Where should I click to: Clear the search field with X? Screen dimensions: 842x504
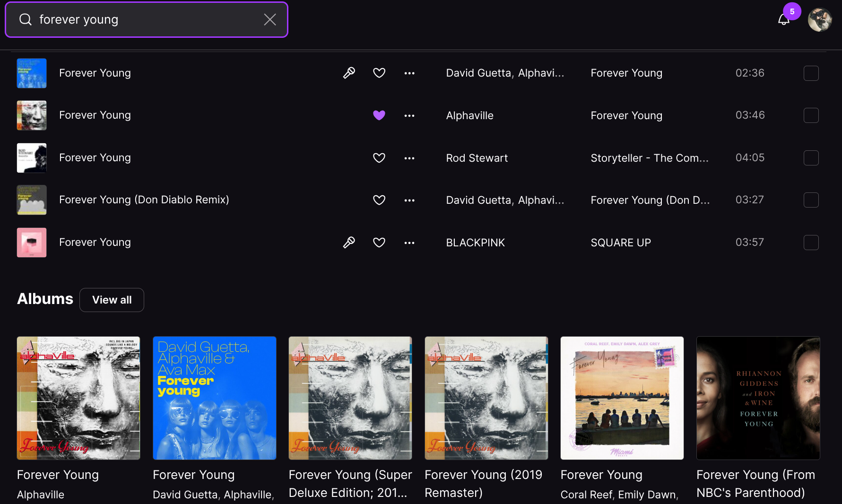click(270, 19)
